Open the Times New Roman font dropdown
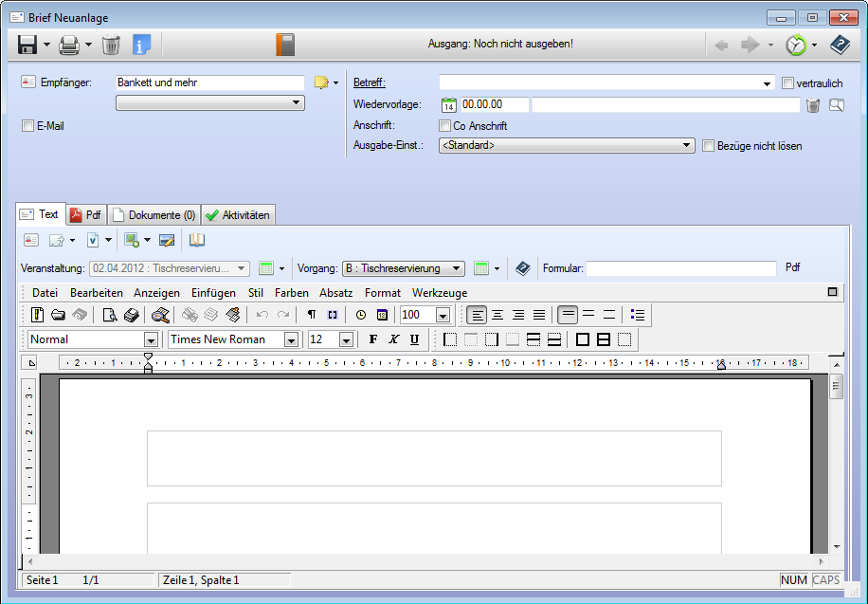Screen dimensions: 868x604 291,339
